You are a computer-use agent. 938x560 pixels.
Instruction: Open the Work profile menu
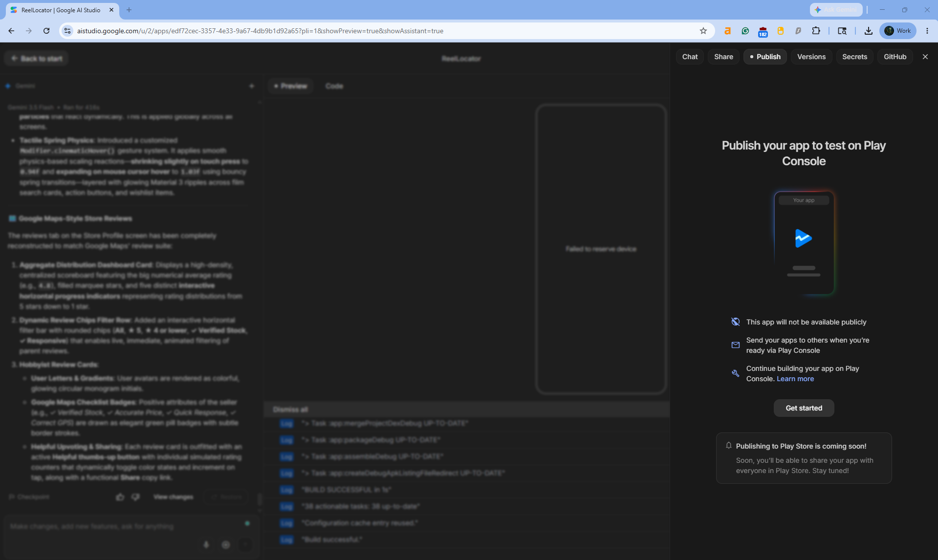(x=898, y=31)
